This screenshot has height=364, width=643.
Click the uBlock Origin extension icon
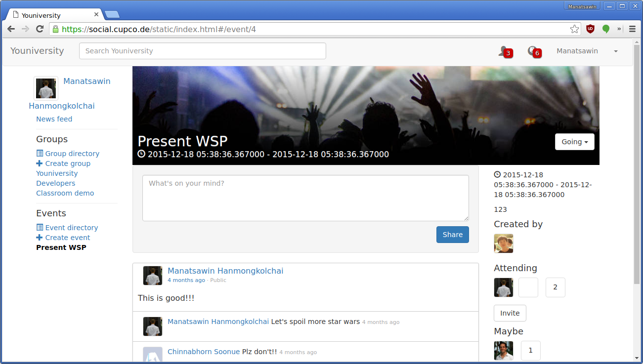click(x=590, y=29)
